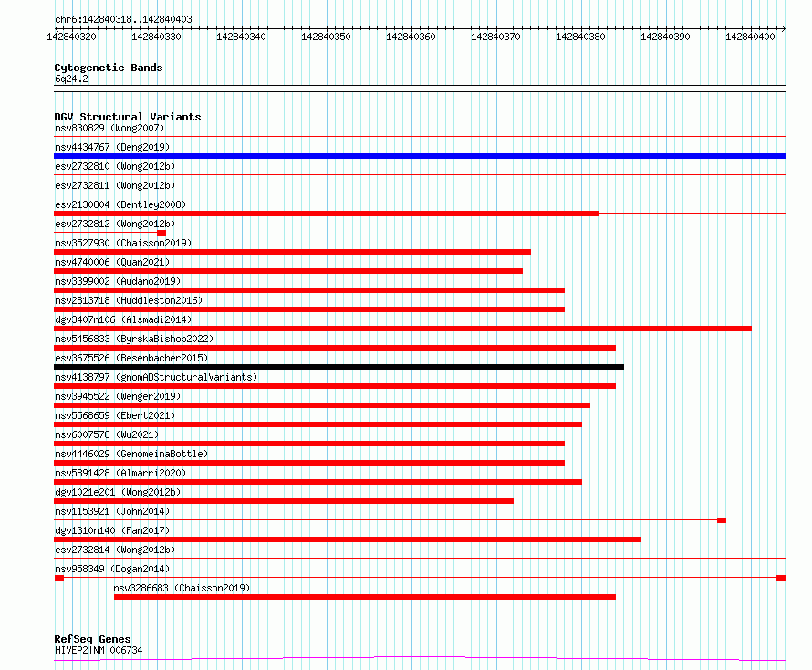Select nsv958349 (Dogan2014) label
The image size is (812, 670).
(112, 569)
